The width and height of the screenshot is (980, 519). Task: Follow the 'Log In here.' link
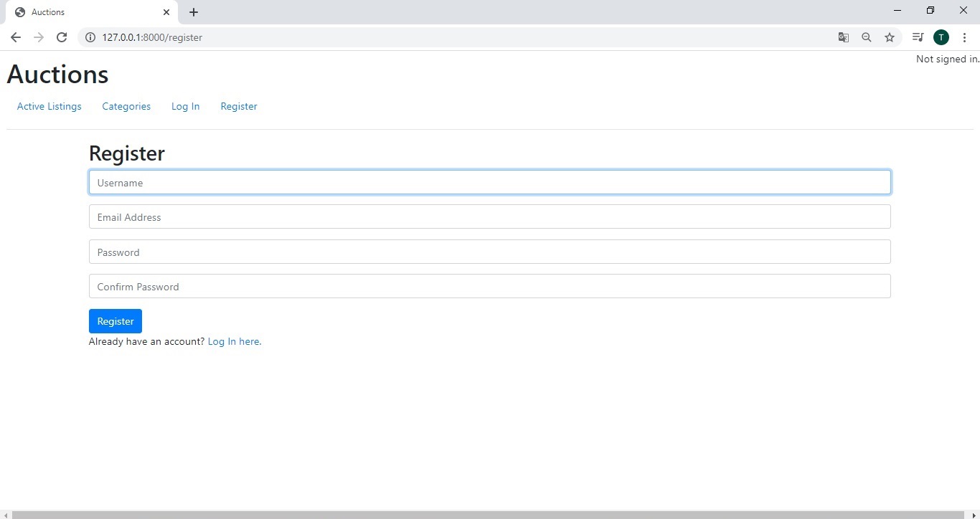tap(234, 342)
